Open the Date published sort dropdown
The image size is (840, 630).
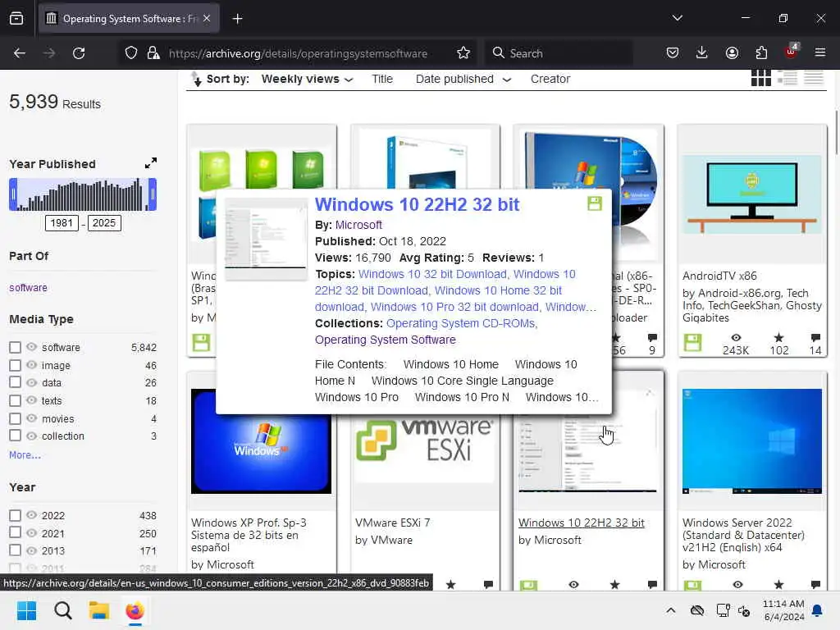tap(463, 79)
